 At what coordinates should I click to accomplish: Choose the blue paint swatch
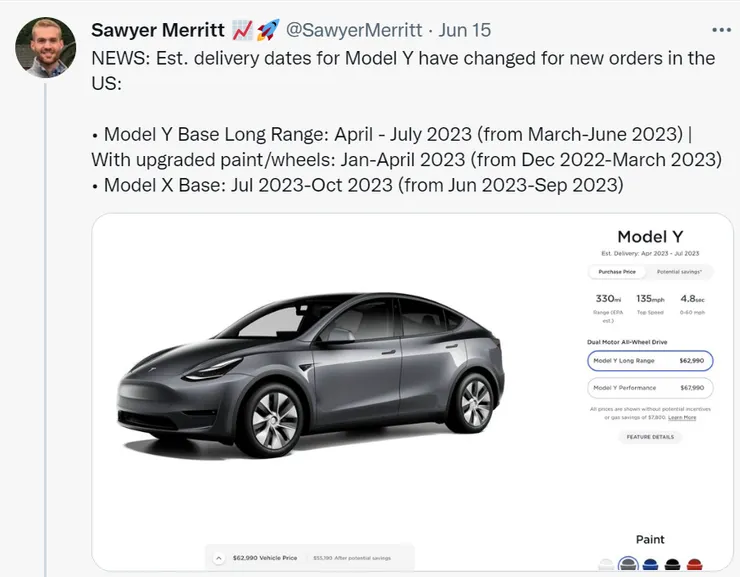pos(651,566)
